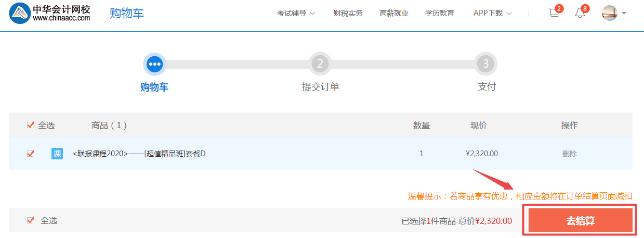
Task: Click the blue 课 course badge icon
Action: tap(57, 154)
